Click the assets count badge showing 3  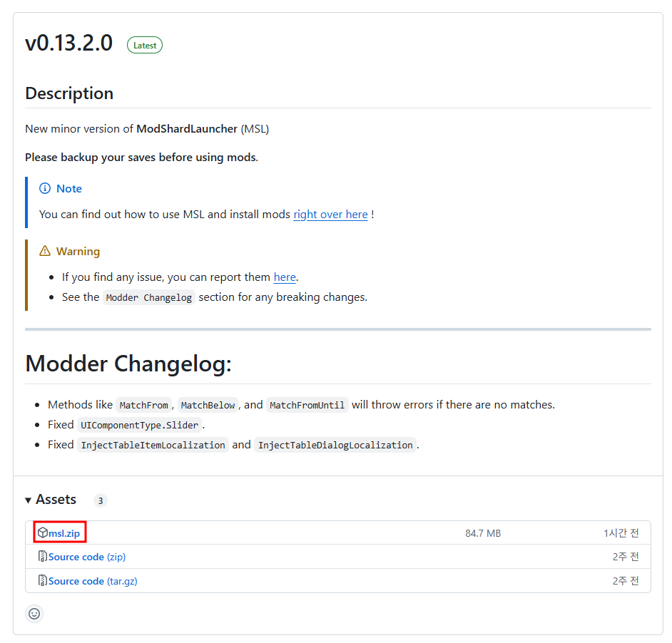[100, 500]
